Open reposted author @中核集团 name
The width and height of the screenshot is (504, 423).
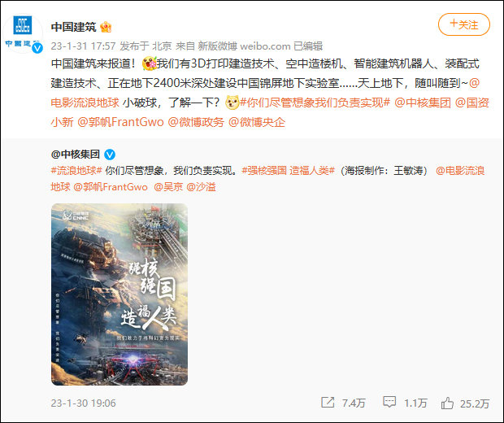(x=76, y=155)
